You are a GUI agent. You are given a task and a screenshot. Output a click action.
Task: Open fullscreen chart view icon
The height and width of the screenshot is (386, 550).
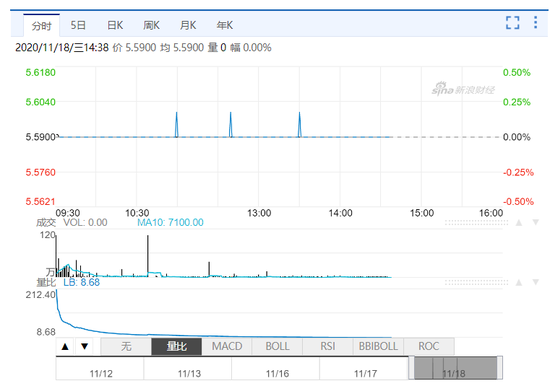512,23
